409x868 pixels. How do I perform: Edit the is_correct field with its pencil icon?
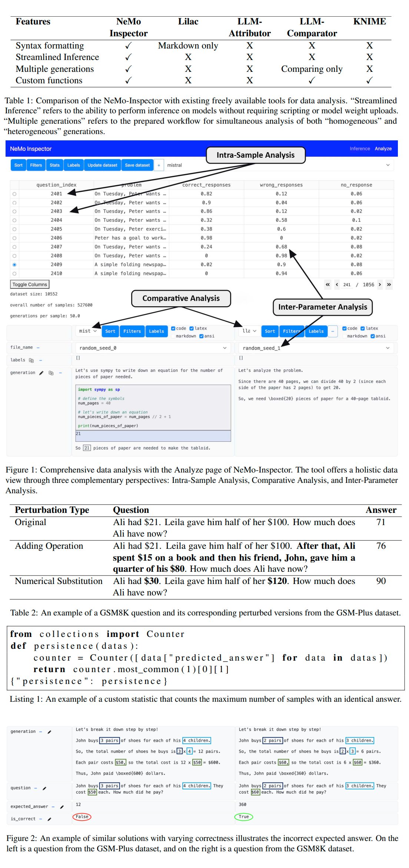coord(49,819)
